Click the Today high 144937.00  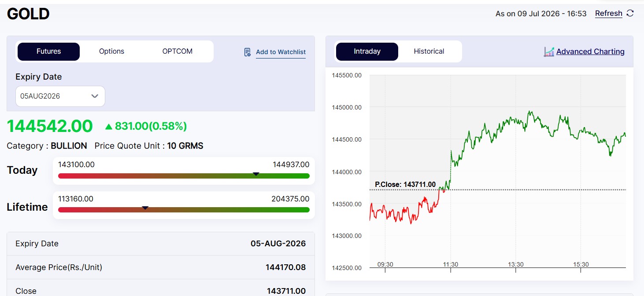pyautogui.click(x=291, y=164)
